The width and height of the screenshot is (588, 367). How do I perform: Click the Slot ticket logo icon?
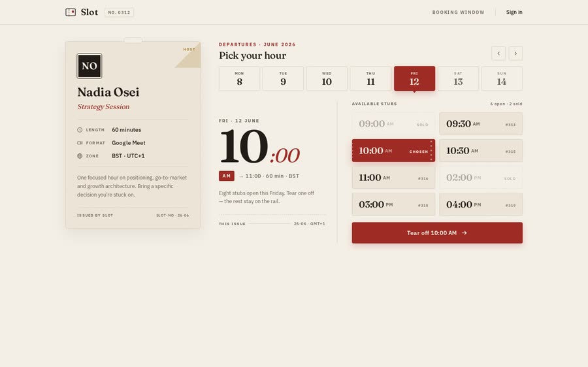coord(71,12)
